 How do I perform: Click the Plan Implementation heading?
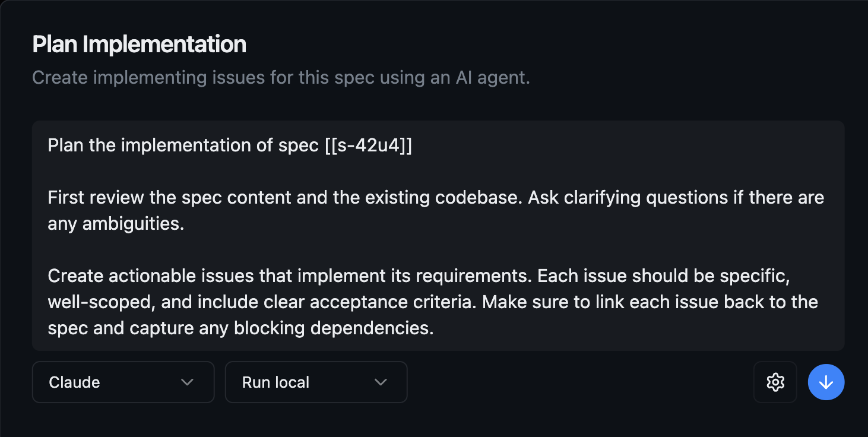tap(139, 43)
